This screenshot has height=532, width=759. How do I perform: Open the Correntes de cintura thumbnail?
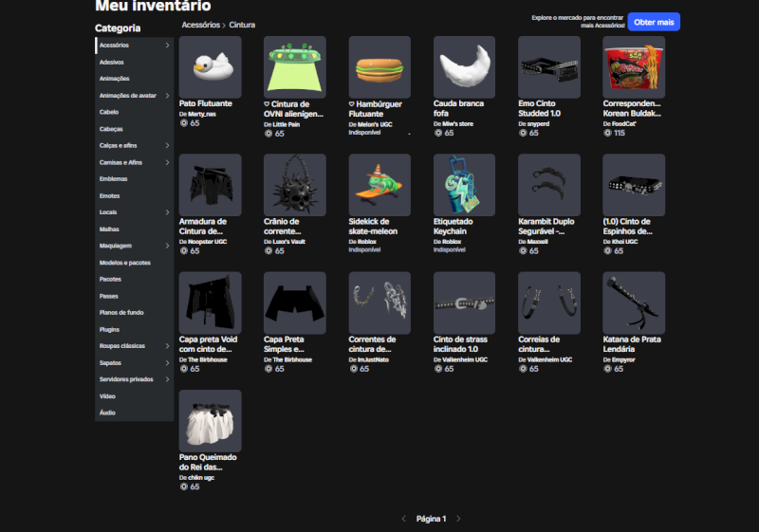(379, 303)
